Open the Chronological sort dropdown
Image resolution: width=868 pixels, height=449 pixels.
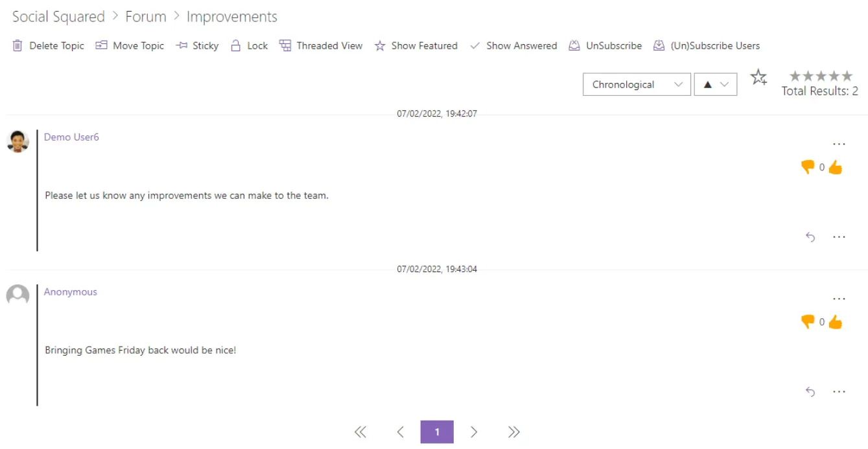click(x=636, y=84)
